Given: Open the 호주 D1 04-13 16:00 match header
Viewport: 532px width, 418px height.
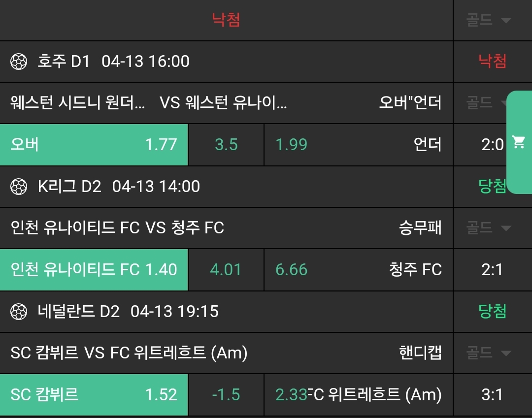Looking at the screenshot, I should tap(113, 62).
